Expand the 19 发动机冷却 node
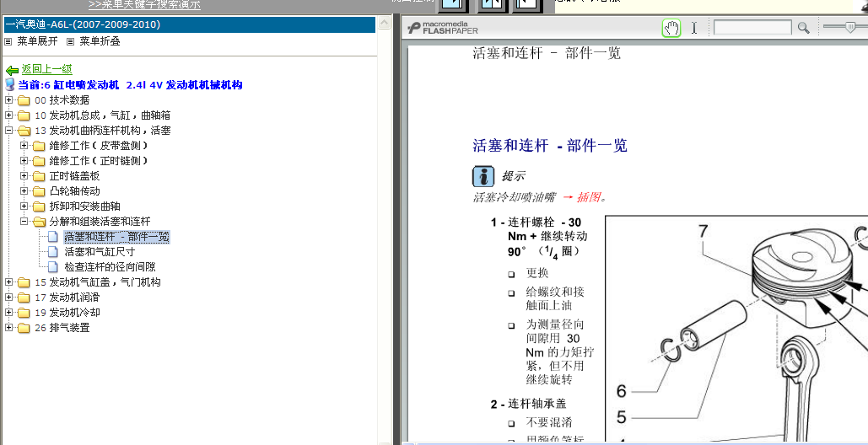 (8, 313)
